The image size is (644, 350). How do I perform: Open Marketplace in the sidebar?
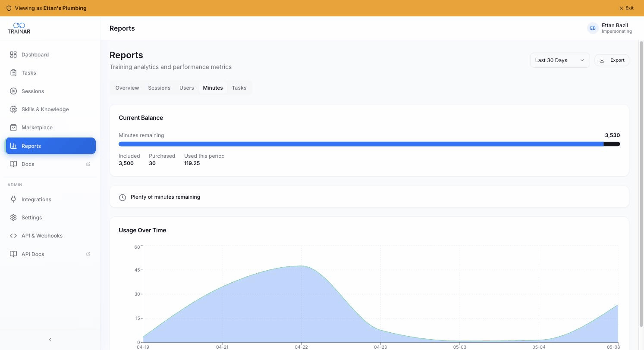(50, 128)
